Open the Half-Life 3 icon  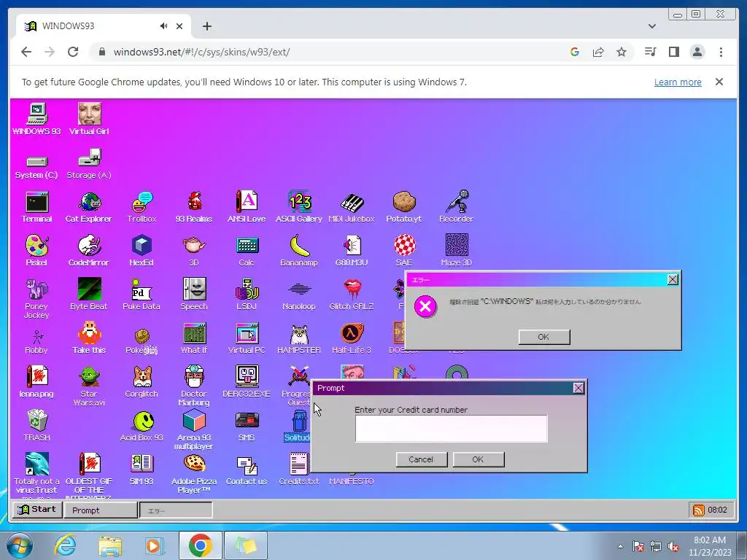352,338
